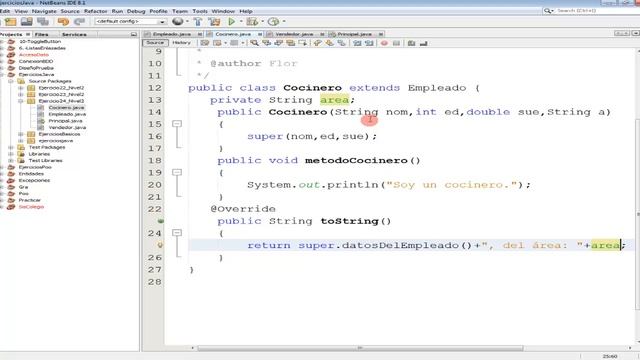Open the Navigate menu
Viewport: 640px width, 360px height.
(x=44, y=11)
